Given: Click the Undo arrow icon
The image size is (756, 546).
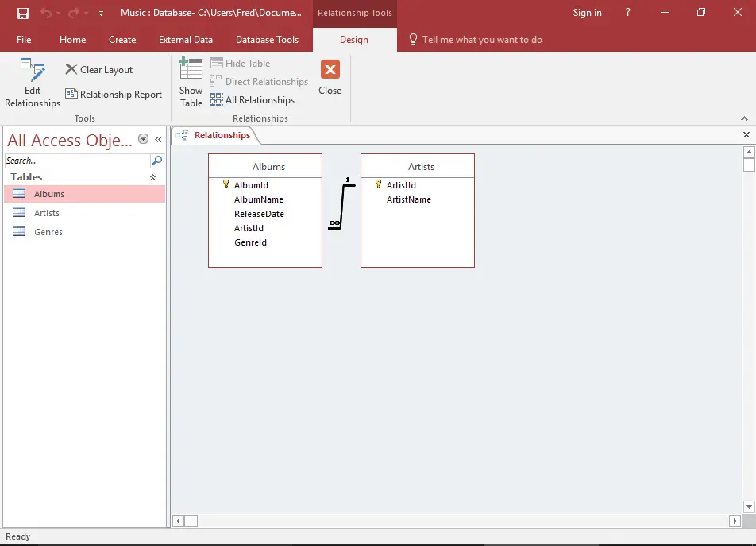Looking at the screenshot, I should [x=46, y=13].
